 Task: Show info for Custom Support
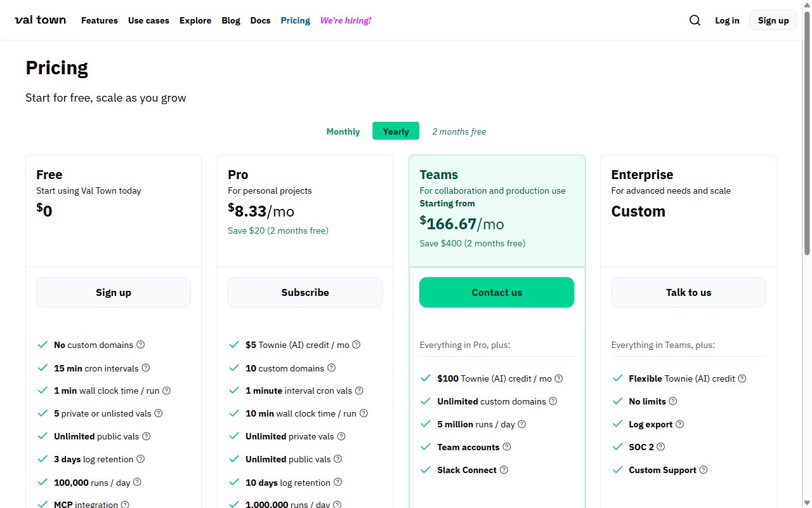point(704,470)
